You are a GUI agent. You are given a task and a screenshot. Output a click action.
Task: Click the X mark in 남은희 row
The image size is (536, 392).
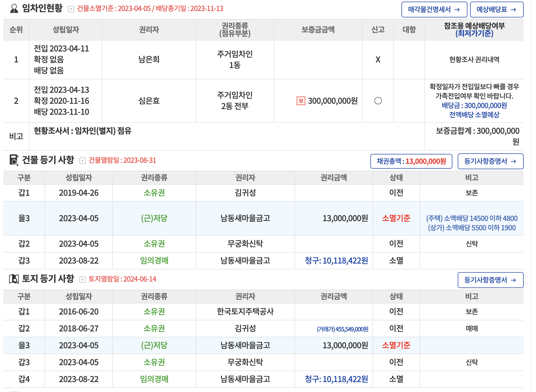pos(378,60)
